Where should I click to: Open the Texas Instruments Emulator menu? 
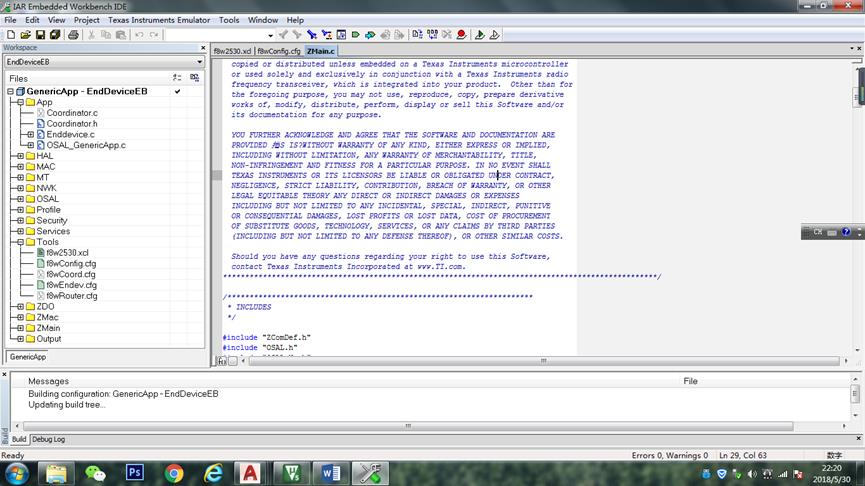pos(159,20)
